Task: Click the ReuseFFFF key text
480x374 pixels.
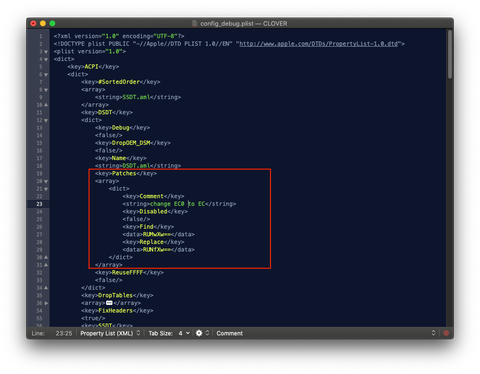Action: pos(127,272)
